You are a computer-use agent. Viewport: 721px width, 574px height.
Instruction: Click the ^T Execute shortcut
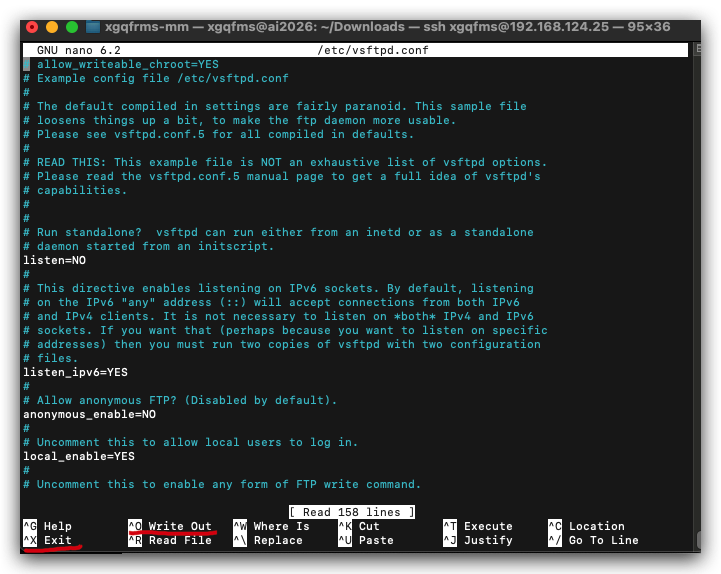pyautogui.click(x=478, y=526)
